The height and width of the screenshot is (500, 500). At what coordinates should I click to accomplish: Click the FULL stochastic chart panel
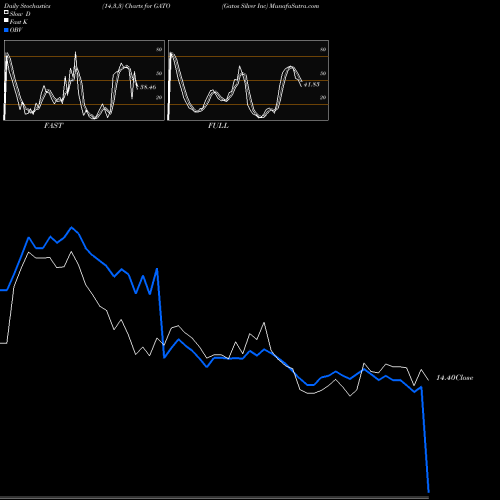tap(248, 80)
